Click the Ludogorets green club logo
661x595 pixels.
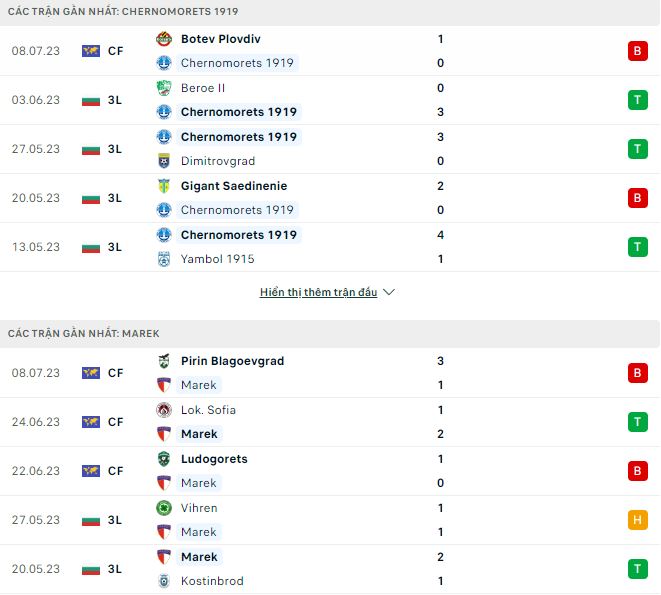coord(164,459)
